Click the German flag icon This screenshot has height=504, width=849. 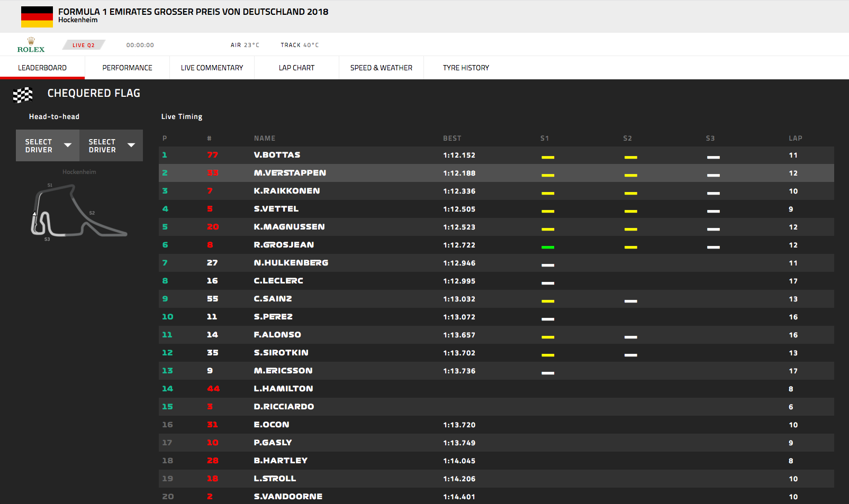coord(37,16)
